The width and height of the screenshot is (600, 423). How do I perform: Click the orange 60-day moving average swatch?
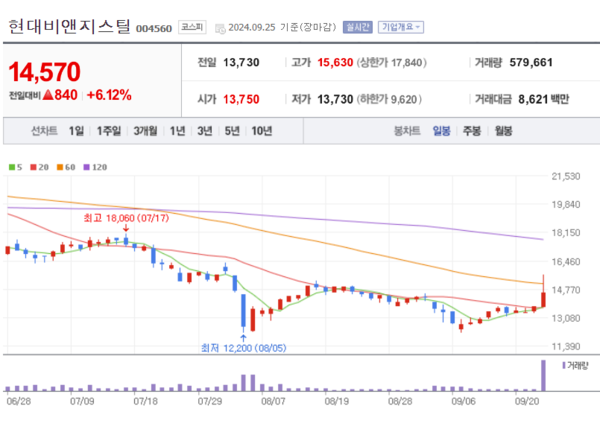point(60,167)
